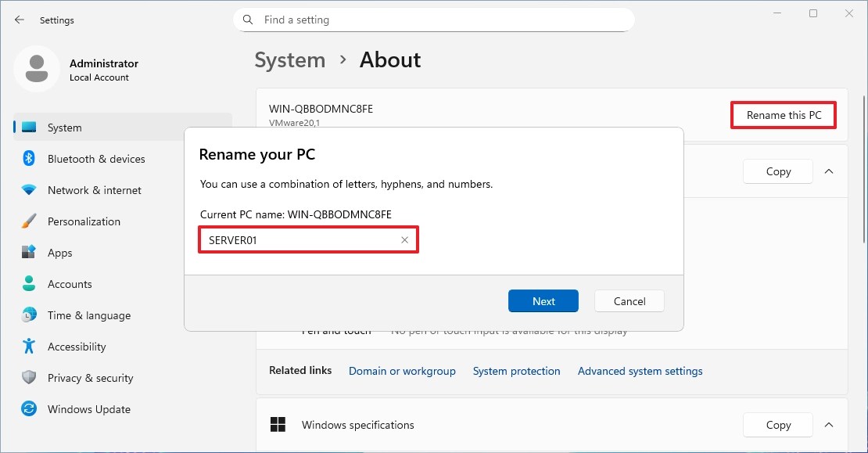
Task: Click the Personalization paintbrush icon
Action: click(x=29, y=221)
